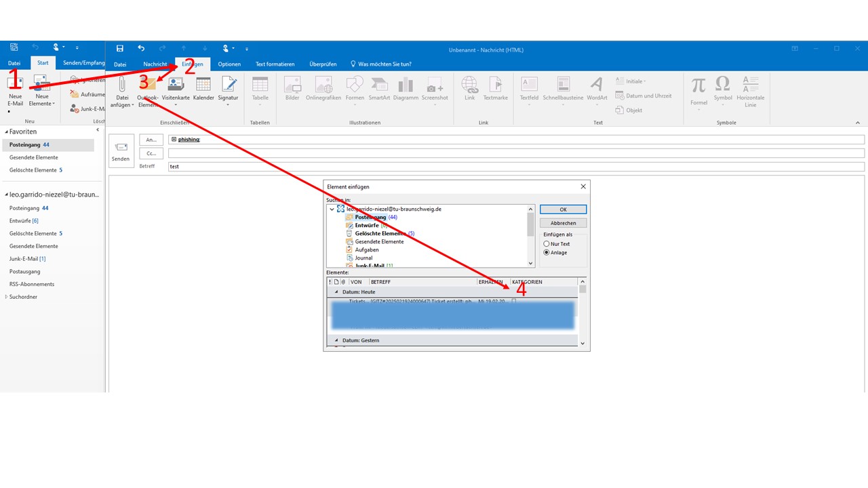Click the Link globe icon
868x488 pixels.
tap(469, 84)
